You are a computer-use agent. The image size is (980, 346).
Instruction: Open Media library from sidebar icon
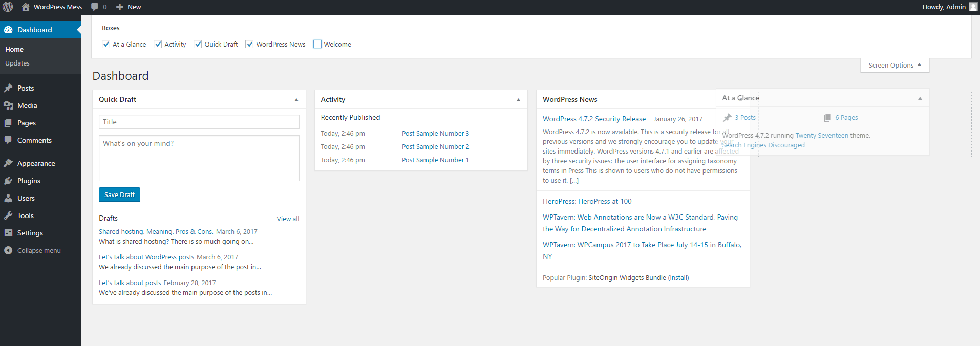[8, 105]
